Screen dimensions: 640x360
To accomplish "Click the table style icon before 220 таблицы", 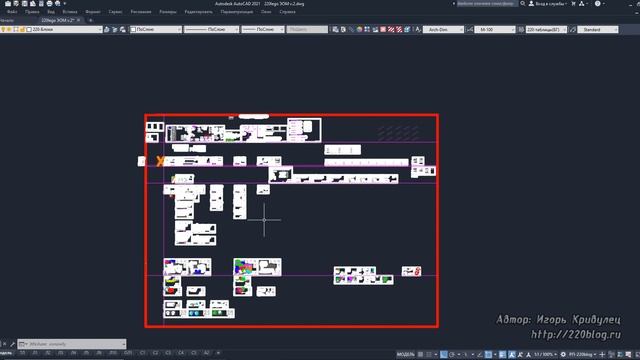I will point(521,29).
